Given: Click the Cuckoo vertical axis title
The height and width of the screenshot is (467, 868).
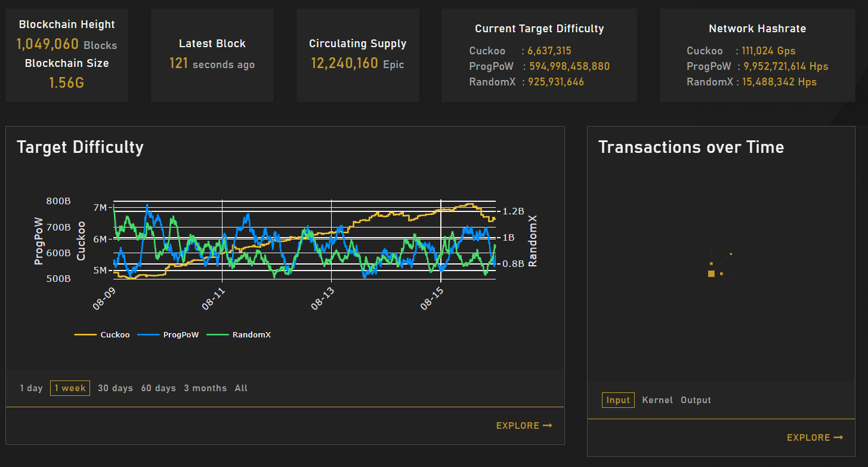Looking at the screenshot, I should coord(81,241).
